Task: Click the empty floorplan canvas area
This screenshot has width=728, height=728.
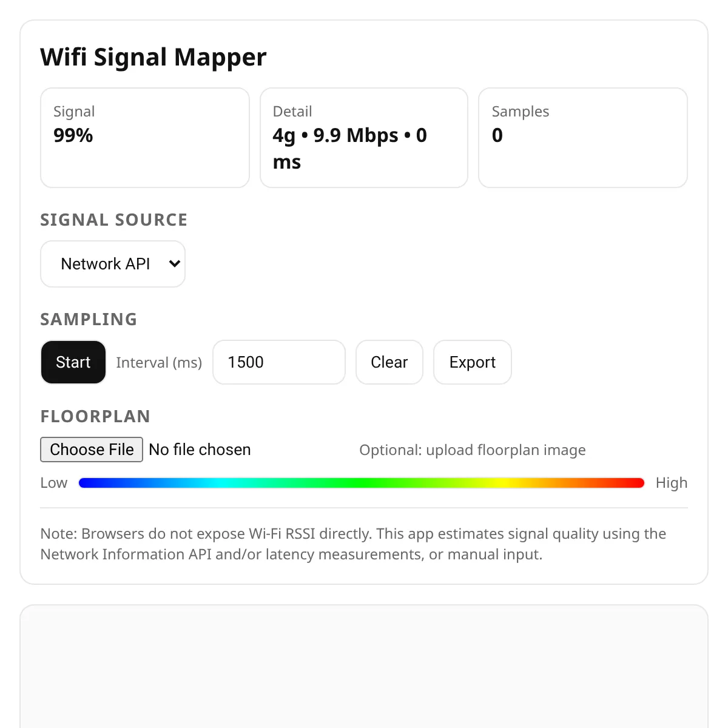Action: click(364, 667)
